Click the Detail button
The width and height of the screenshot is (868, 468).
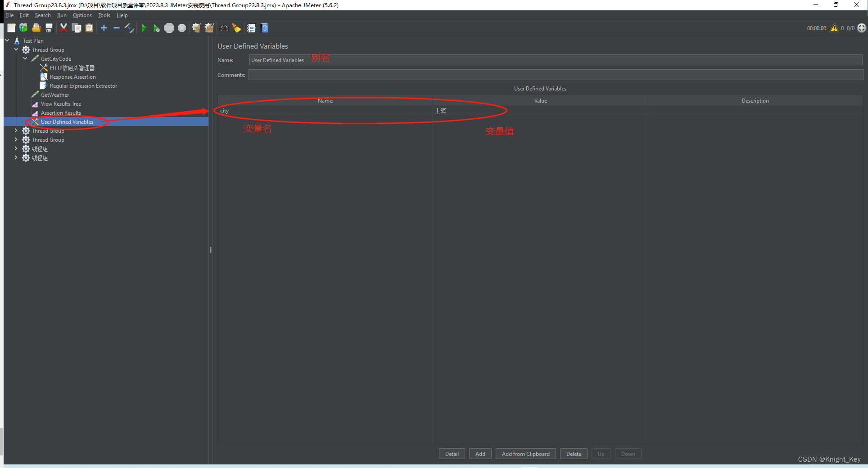tap(452, 454)
